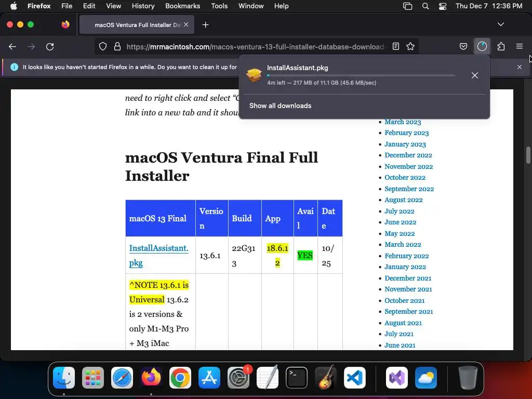Image resolution: width=532 pixels, height=399 pixels.
Task: Open the tracking protection shield icon
Action: (x=103, y=46)
